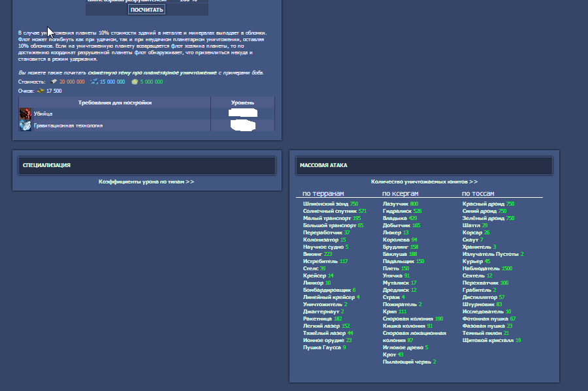Click the metal cost icon near 20 000 000
588x391 pixels.
54,82
